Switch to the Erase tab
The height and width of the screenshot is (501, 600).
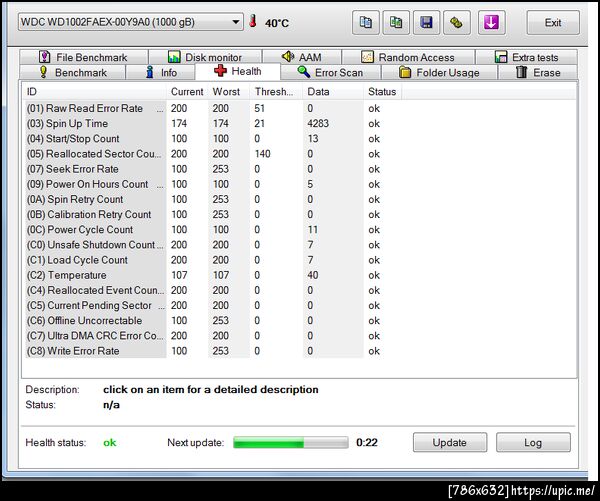[538, 72]
